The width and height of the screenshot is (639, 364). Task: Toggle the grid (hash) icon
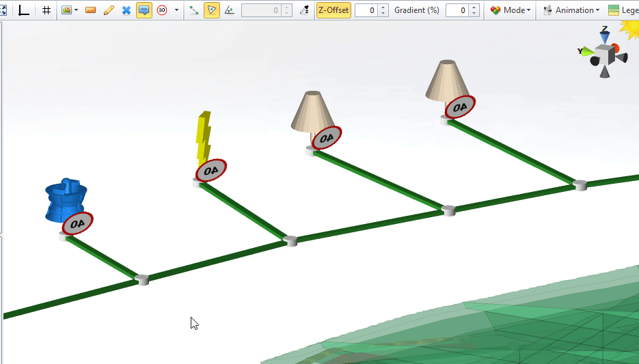46,10
